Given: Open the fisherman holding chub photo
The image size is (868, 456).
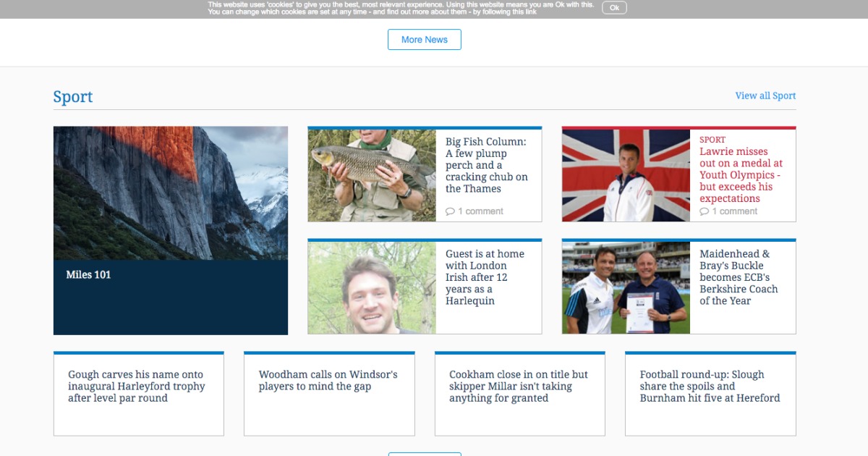Looking at the screenshot, I should pos(372,175).
